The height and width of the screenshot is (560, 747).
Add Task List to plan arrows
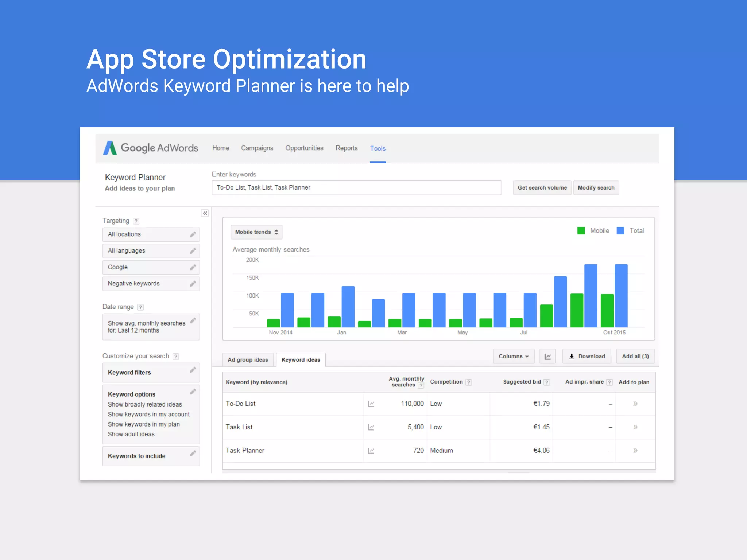click(635, 427)
